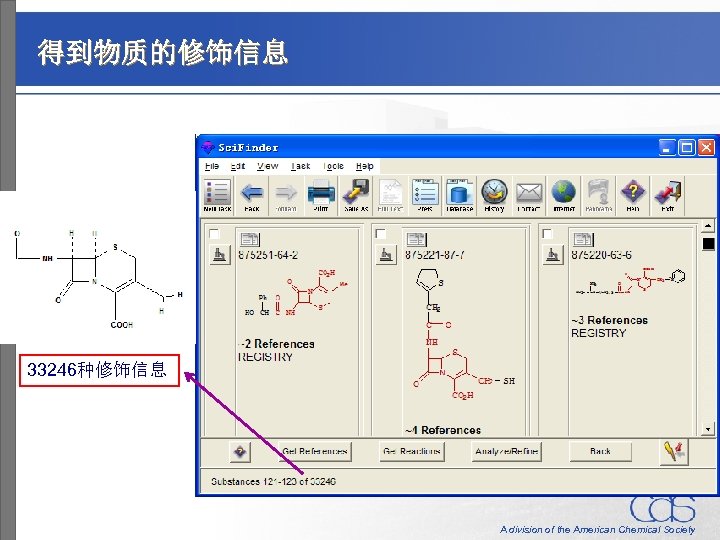Open the reference detail icon above 875220-63-6
This screenshot has height=540, width=720.
(583, 239)
